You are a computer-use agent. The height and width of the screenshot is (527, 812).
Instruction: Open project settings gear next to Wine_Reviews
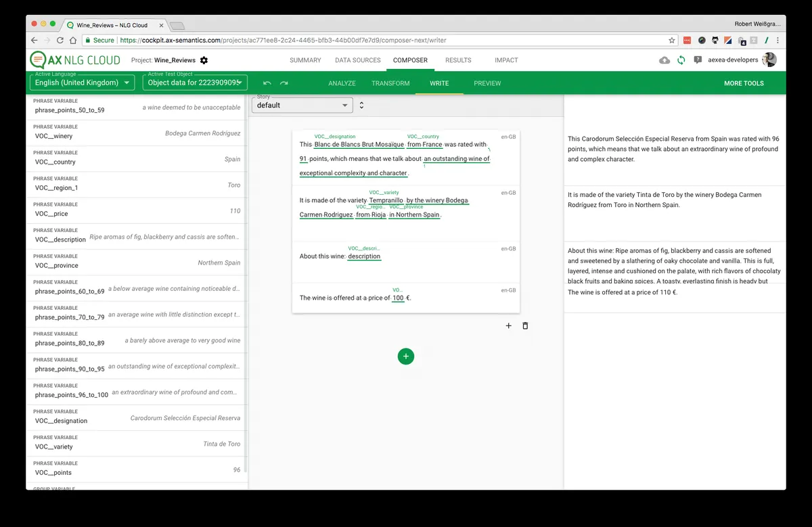point(204,60)
